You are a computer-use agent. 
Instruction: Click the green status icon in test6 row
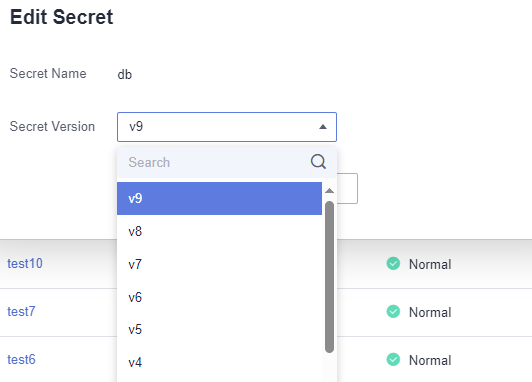pyautogui.click(x=393, y=360)
